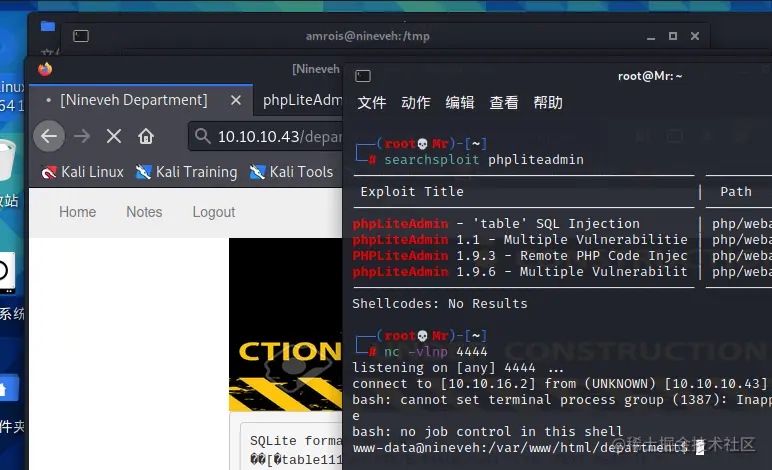Click the 'Path' column header
Screen dimensions: 772x470
click(736, 191)
